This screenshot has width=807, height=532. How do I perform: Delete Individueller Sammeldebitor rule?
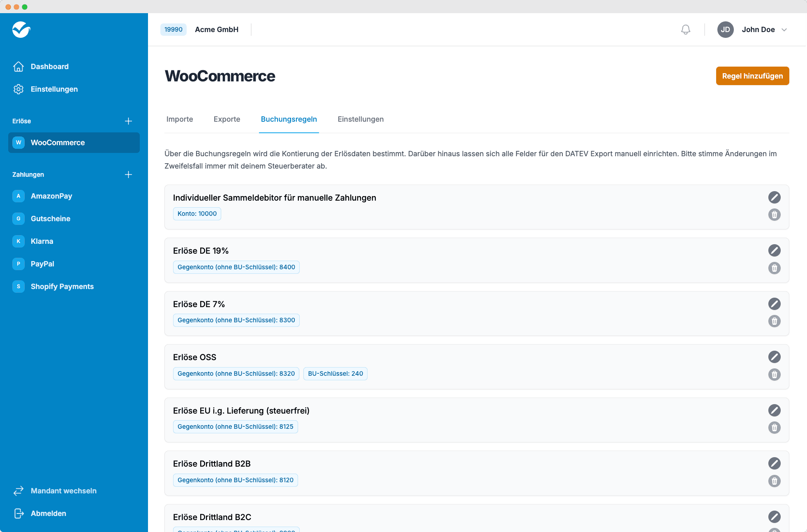click(x=774, y=215)
